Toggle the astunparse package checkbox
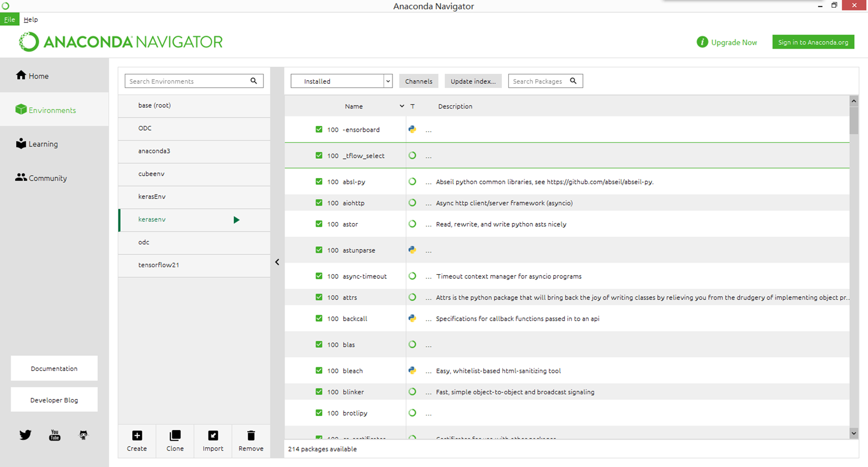868x467 pixels. tap(319, 250)
